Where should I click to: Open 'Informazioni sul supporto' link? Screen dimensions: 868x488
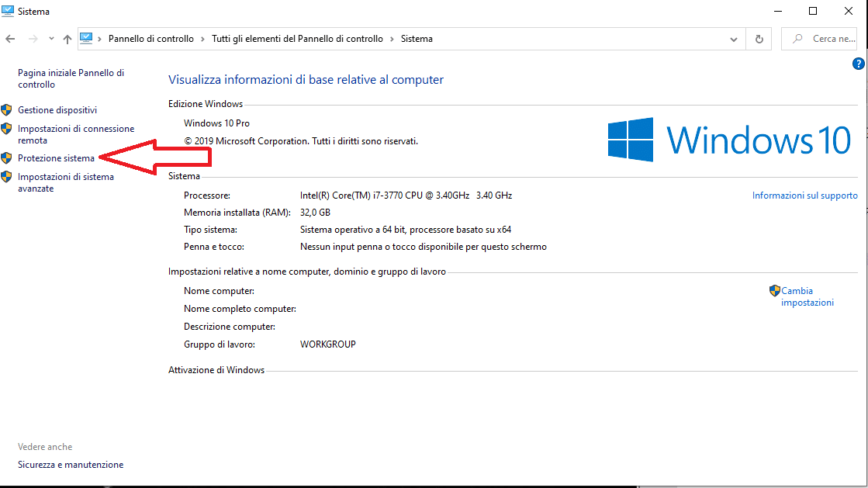[x=805, y=196]
